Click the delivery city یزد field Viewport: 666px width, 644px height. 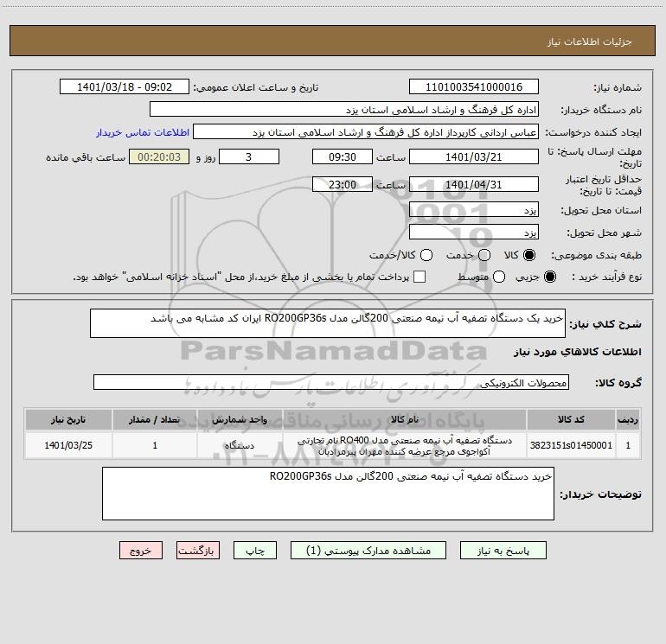[474, 233]
